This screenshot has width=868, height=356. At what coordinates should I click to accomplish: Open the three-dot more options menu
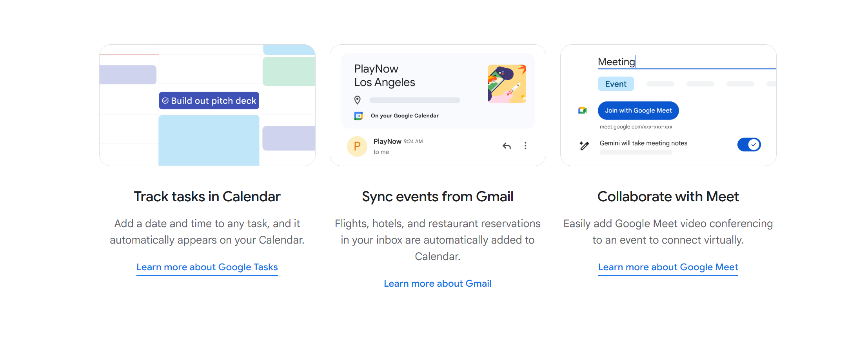pyautogui.click(x=525, y=146)
